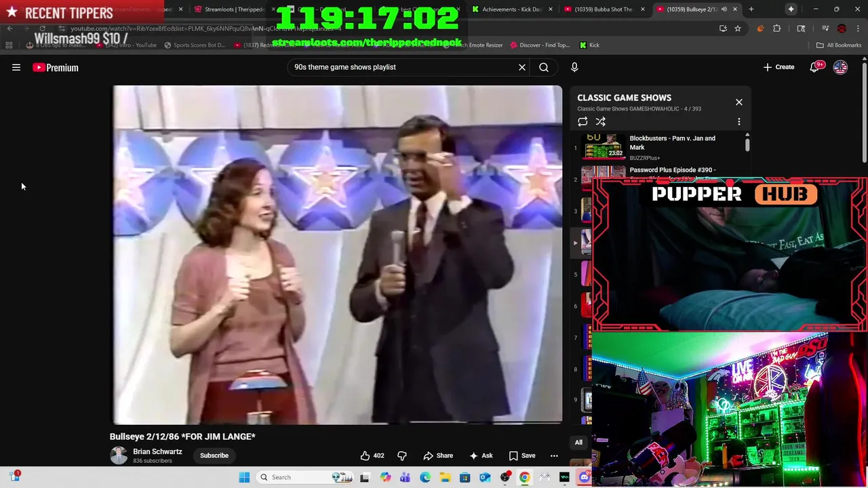This screenshot has width=868, height=488.
Task: Select the All filter chip
Action: [x=578, y=443]
